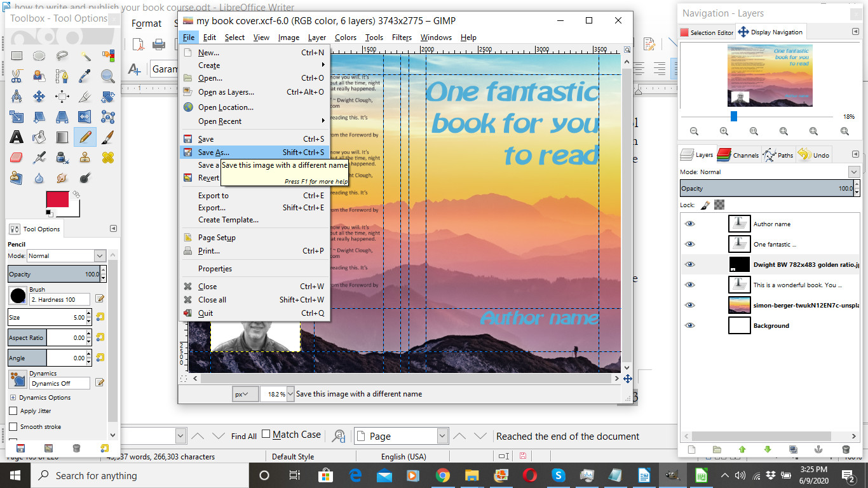Pick the Eraser tool

[17, 157]
